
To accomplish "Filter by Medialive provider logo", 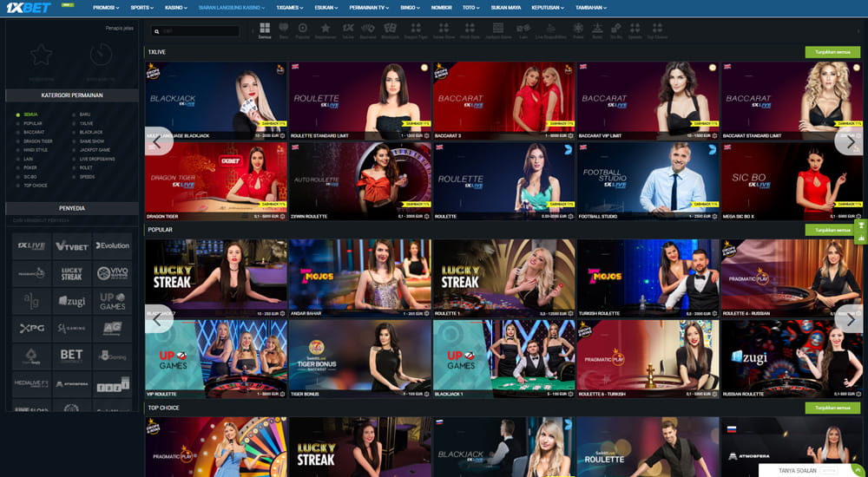I will click(31, 383).
